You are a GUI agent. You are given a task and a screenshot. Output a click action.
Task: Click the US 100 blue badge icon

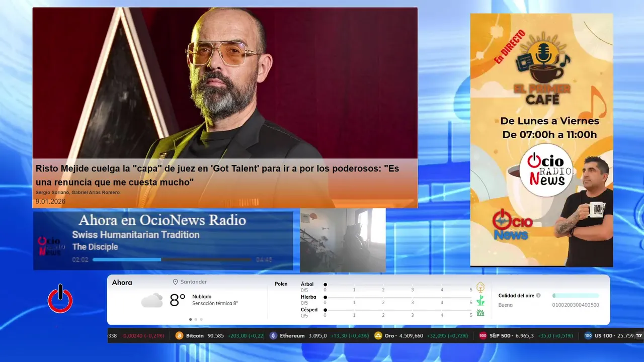[588, 336]
